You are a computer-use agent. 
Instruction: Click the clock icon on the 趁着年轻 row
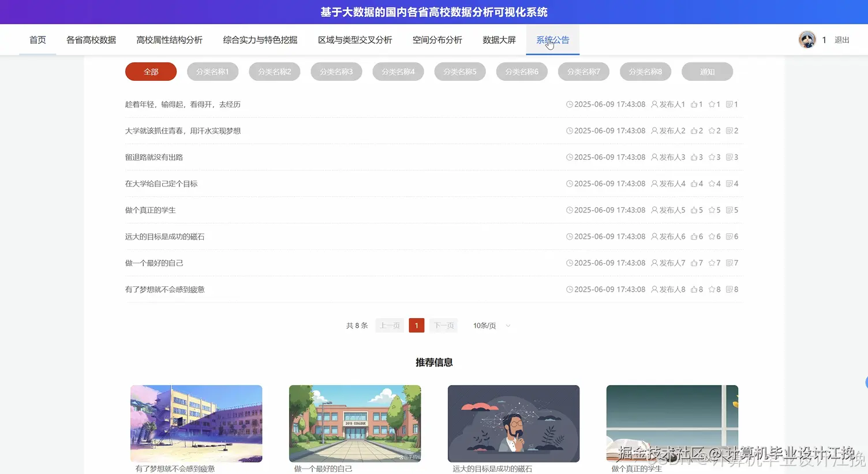[570, 104]
